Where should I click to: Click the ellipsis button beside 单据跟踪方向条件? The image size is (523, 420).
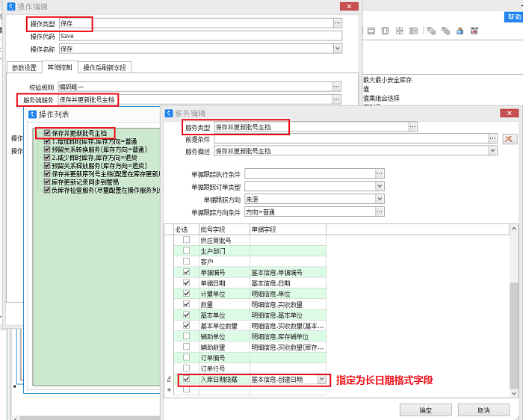[x=380, y=212]
